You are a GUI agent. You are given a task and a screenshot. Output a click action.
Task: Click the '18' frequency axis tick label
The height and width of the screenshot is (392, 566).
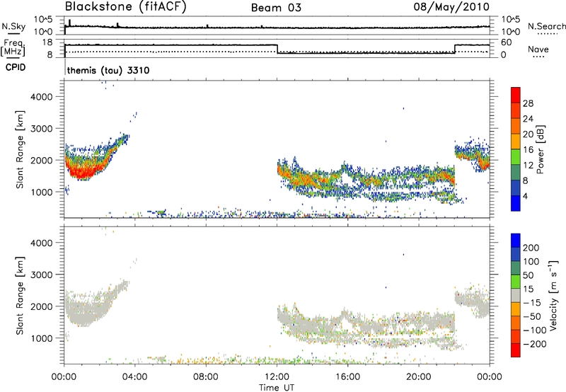coord(47,42)
